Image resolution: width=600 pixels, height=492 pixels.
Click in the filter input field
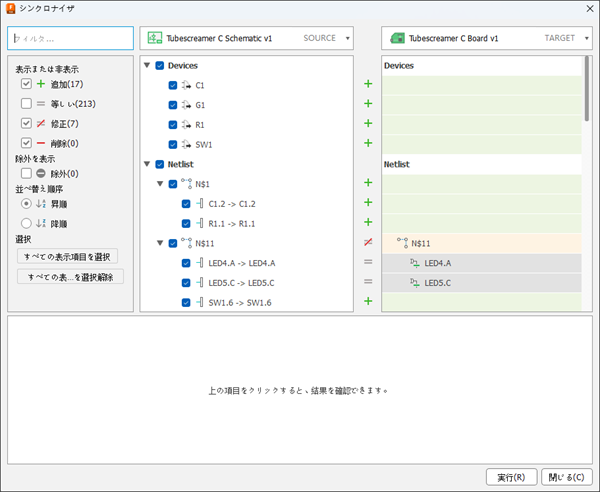[70, 38]
